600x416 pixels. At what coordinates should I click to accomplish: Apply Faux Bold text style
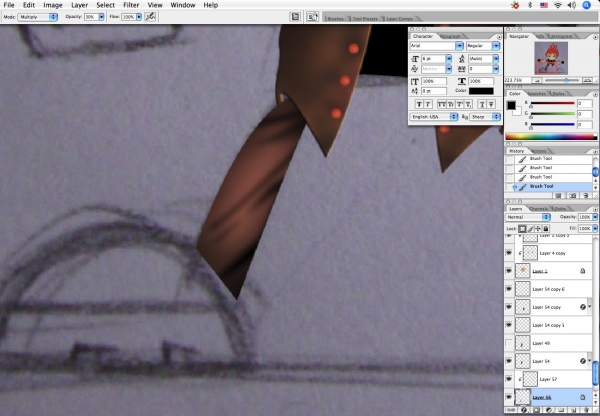tap(419, 104)
